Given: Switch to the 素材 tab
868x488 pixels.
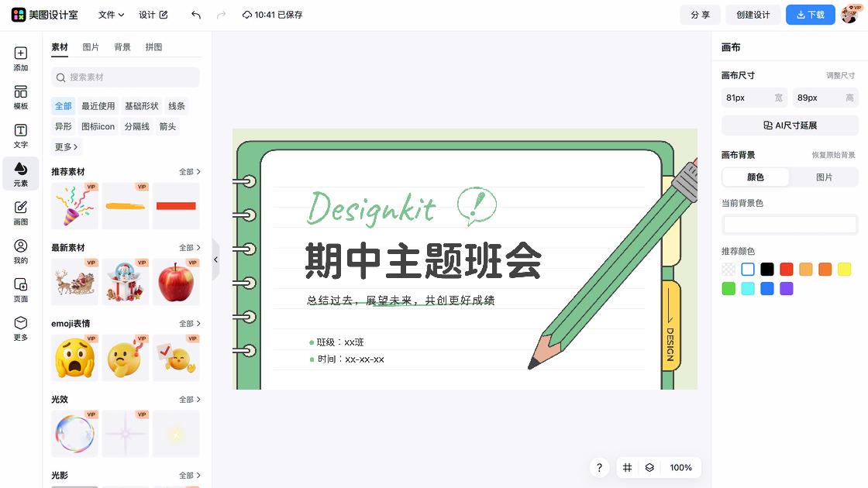Looking at the screenshot, I should (59, 47).
